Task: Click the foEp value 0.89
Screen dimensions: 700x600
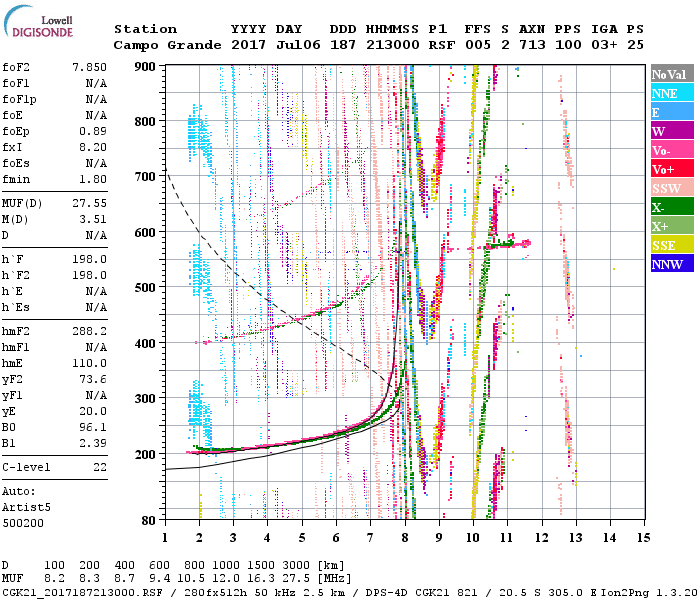Action: [x=93, y=131]
